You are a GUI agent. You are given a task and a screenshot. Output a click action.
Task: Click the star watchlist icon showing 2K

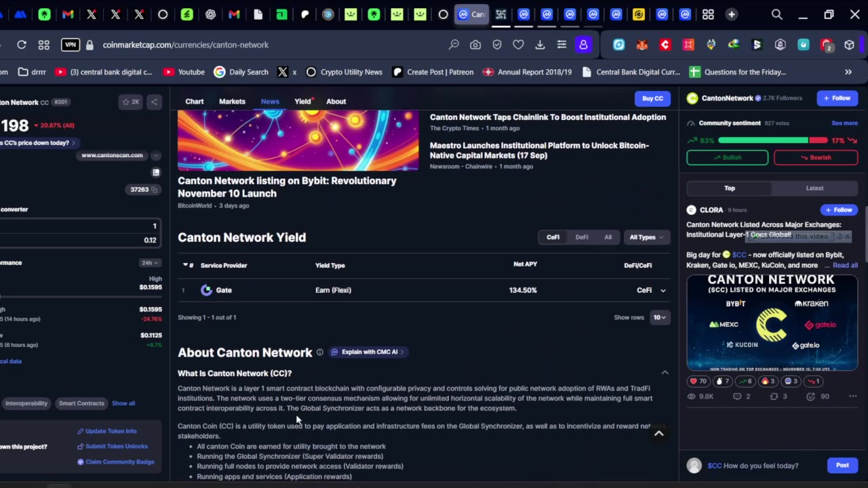pos(130,102)
